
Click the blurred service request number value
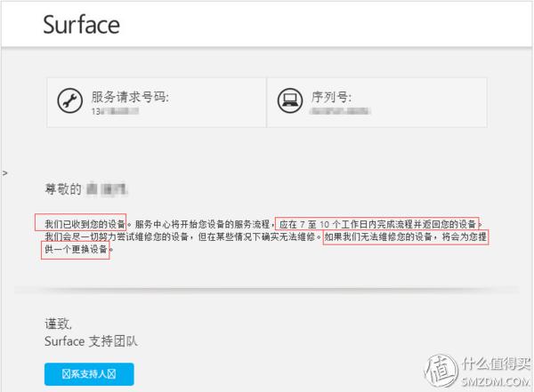pos(115,111)
